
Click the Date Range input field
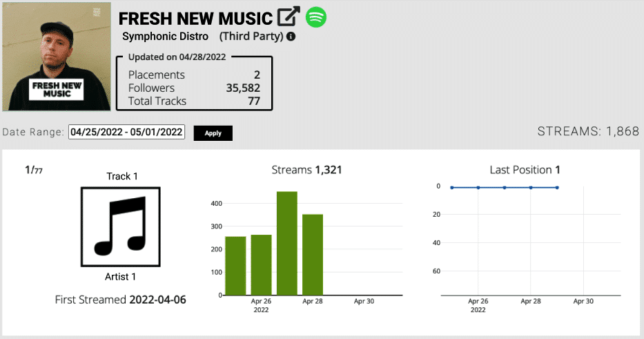click(x=126, y=133)
